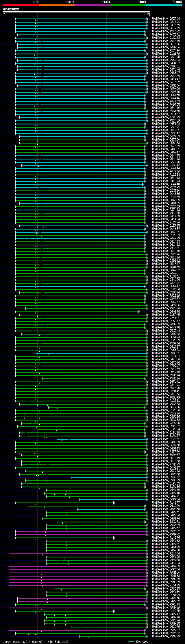Select label UniRef100_P08963
185x644 pixels.
coord(166,324)
